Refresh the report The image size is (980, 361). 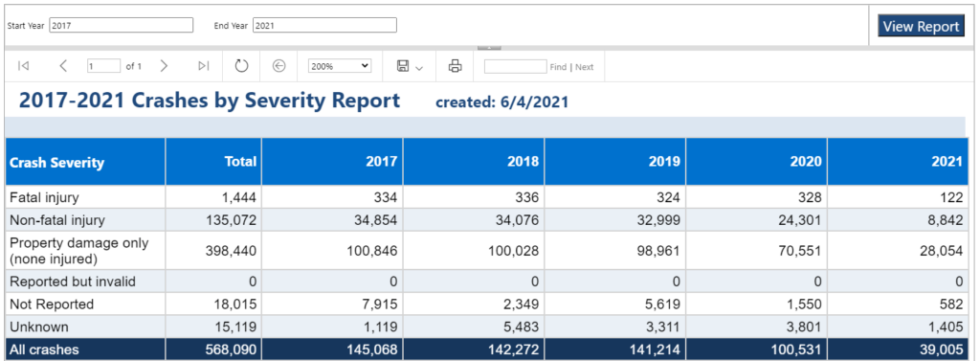(x=242, y=66)
